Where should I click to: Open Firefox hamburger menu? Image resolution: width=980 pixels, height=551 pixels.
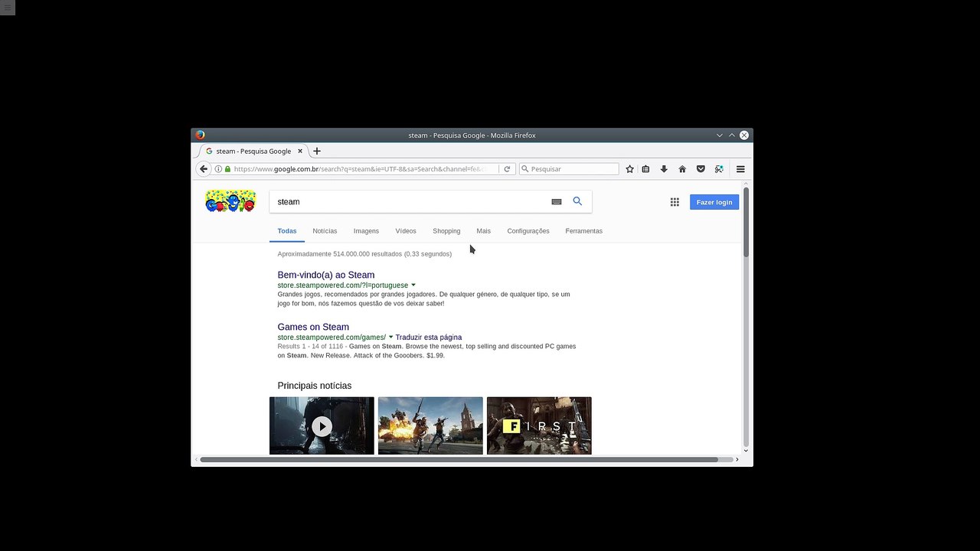[x=740, y=169]
